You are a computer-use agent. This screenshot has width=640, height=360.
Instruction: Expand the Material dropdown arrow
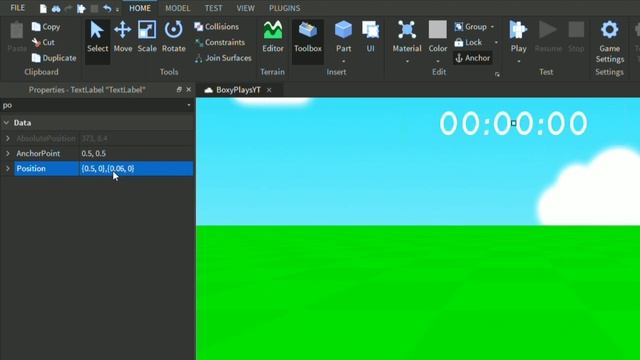click(x=407, y=61)
